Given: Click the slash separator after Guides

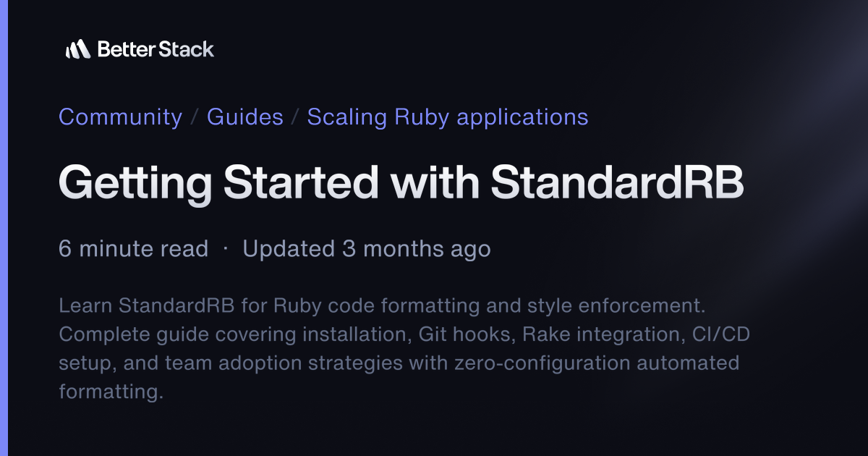Looking at the screenshot, I should 295,117.
